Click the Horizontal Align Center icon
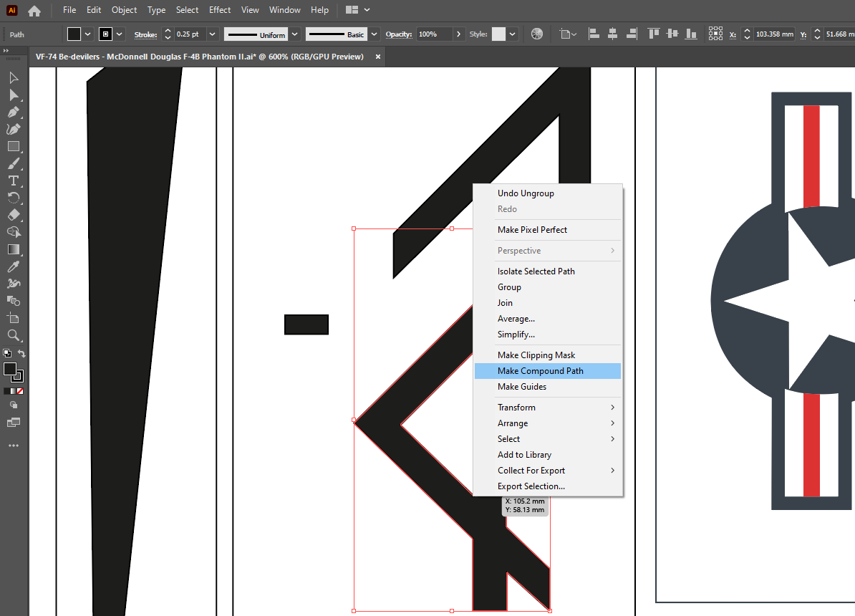Image resolution: width=855 pixels, height=616 pixels. pos(612,34)
